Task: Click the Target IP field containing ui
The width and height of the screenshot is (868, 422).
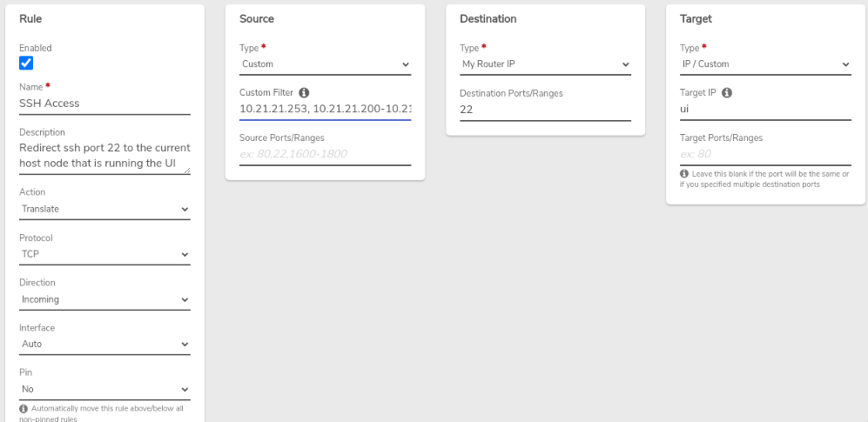Action: click(x=765, y=110)
